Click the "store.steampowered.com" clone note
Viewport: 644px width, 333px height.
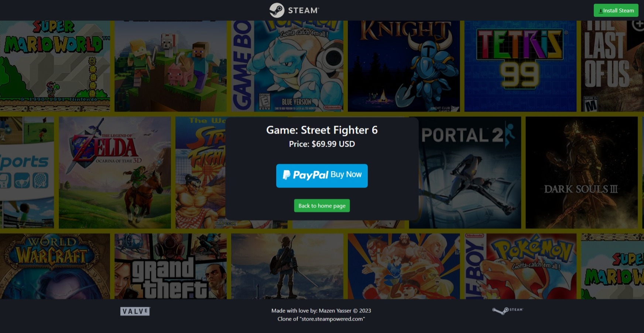pos(321,319)
